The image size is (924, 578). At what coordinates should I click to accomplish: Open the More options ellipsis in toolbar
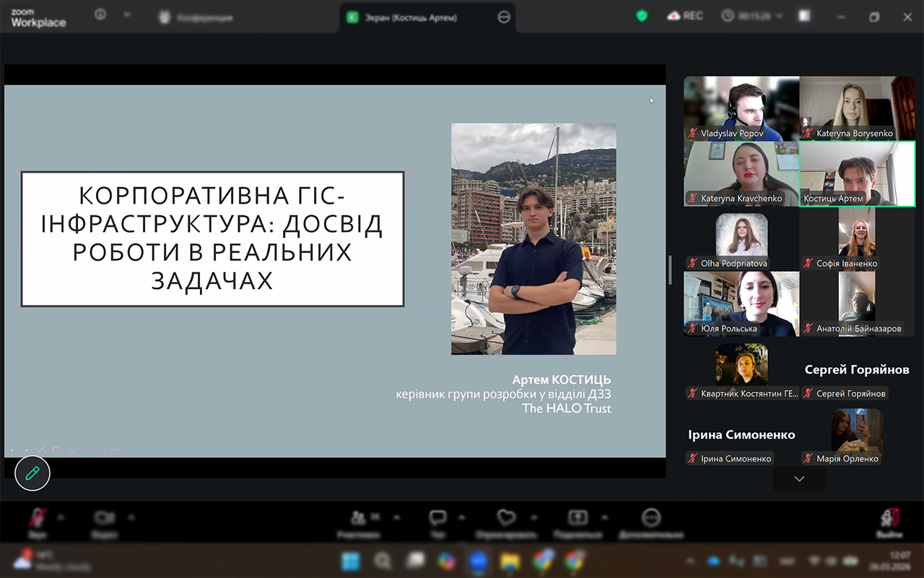click(x=651, y=518)
